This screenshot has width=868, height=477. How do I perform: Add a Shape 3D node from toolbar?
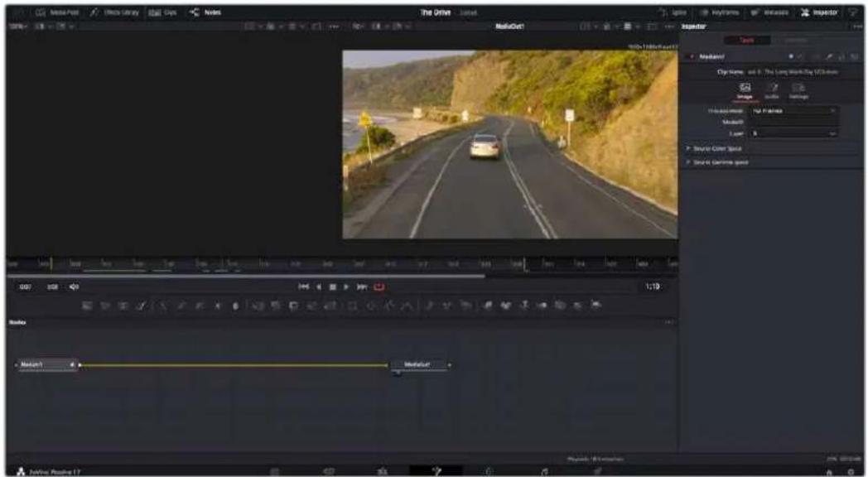pyautogui.click(x=506, y=305)
